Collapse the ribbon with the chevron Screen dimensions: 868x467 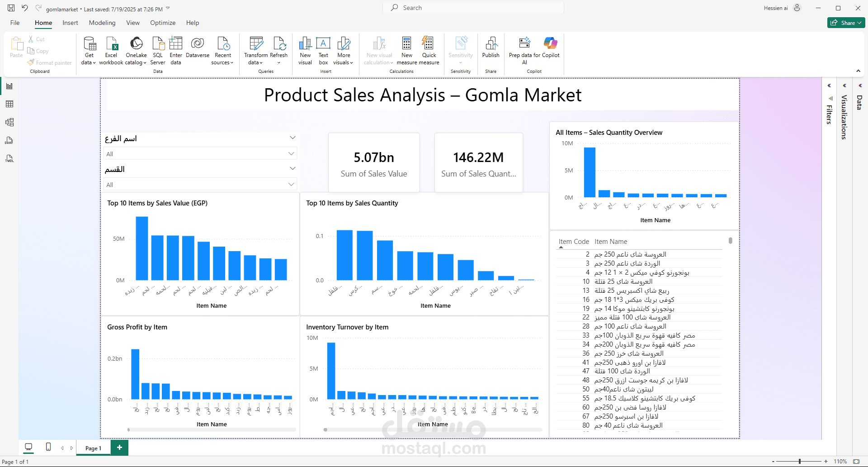858,71
